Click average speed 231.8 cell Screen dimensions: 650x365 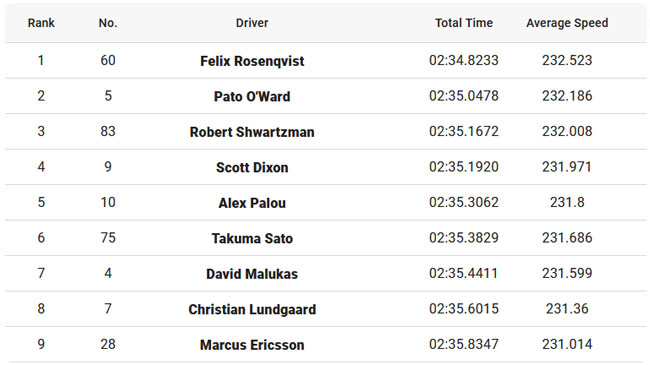tap(567, 202)
